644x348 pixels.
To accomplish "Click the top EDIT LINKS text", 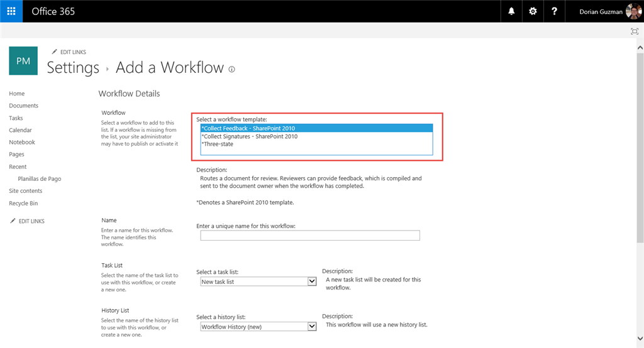I will click(x=73, y=52).
